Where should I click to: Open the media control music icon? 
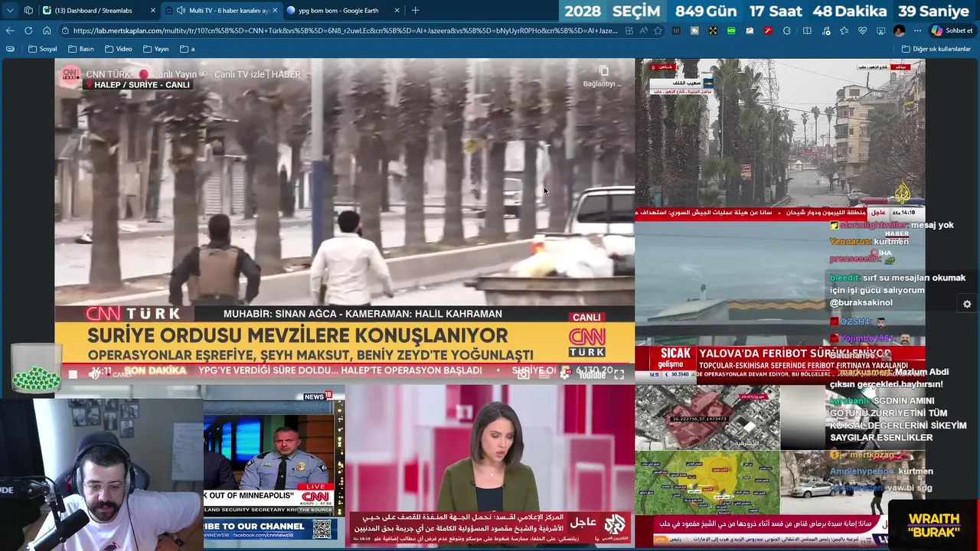coord(825,31)
